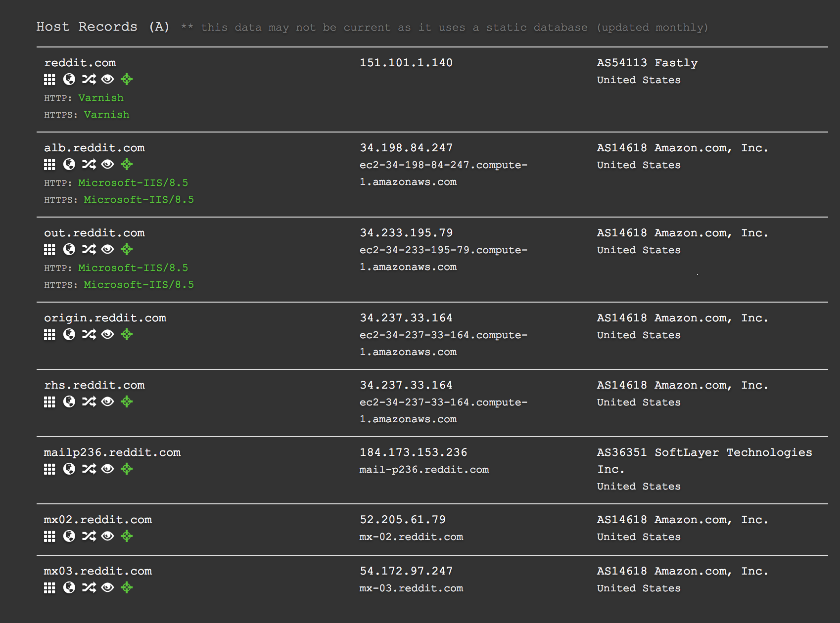840x623 pixels.
Task: Click the grid icon under reddit.com
Action: (x=49, y=80)
